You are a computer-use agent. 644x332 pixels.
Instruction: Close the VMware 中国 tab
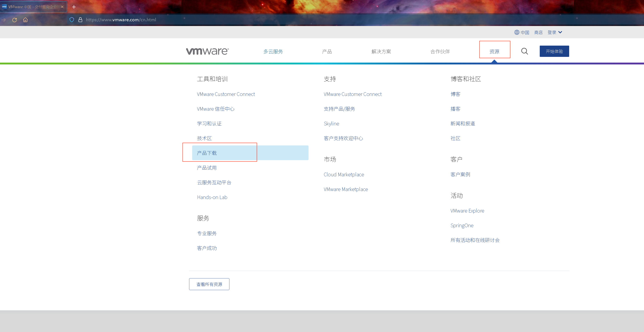pos(62,7)
